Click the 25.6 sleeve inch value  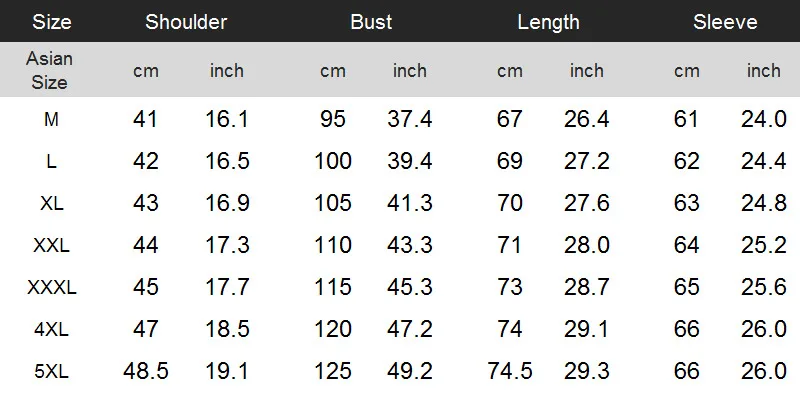coord(764,287)
